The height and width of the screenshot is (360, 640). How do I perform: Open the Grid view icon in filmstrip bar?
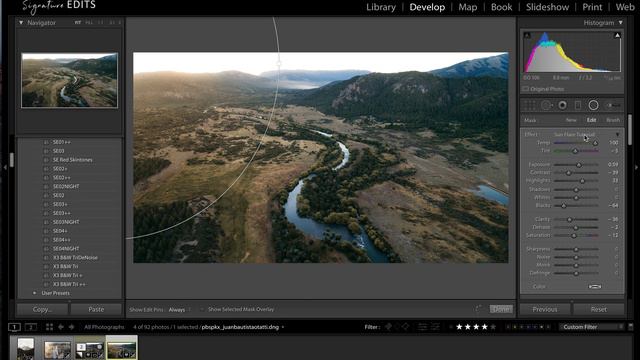tap(49, 327)
